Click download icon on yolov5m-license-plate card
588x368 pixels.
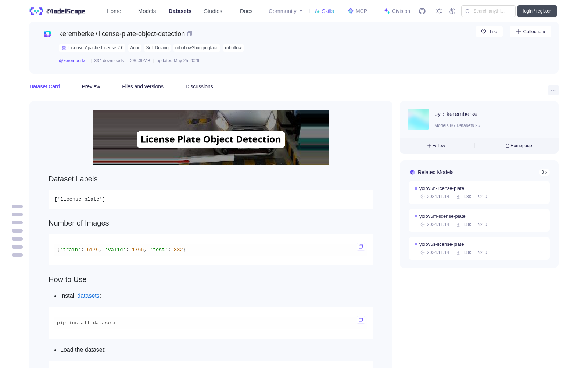click(458, 224)
